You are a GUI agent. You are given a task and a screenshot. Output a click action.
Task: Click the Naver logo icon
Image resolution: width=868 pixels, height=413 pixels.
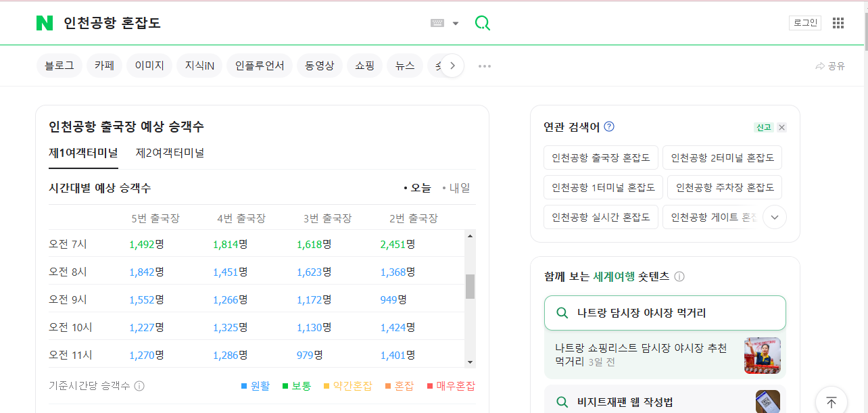point(45,22)
